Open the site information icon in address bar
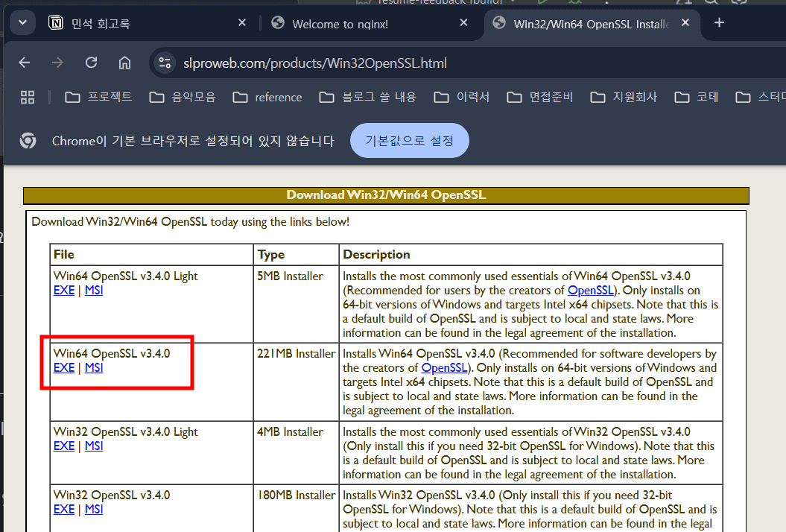 [x=165, y=63]
